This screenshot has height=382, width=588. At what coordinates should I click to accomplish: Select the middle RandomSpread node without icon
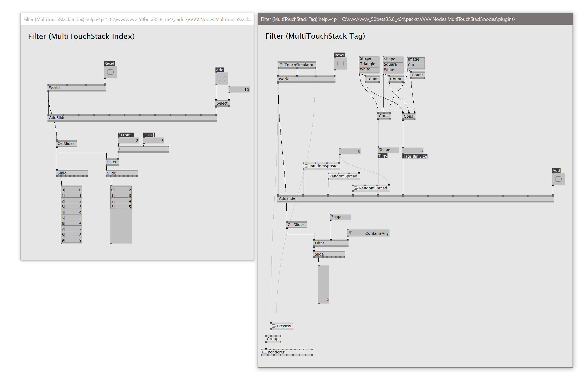[344, 176]
